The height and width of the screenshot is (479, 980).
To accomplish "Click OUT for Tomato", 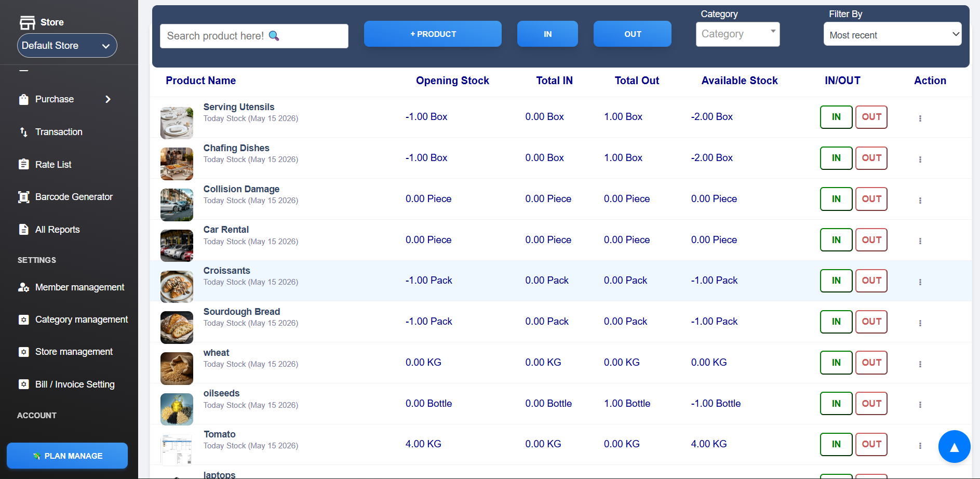I will pyautogui.click(x=871, y=444).
